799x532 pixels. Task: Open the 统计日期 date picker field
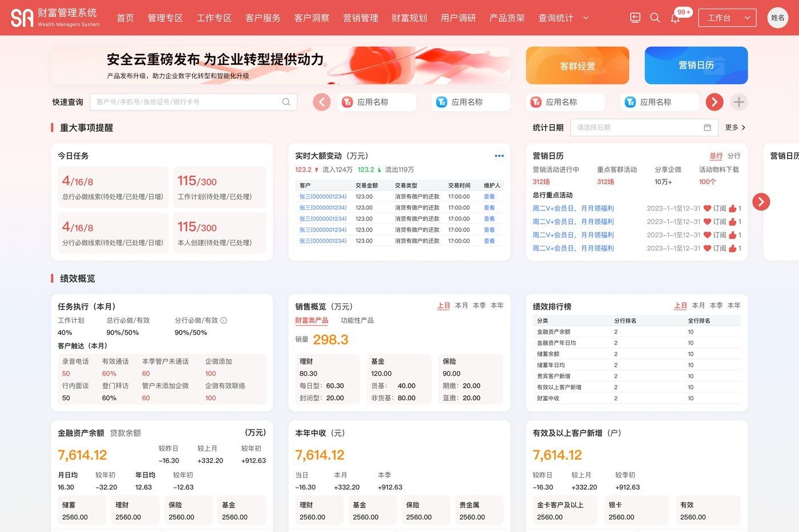point(644,127)
